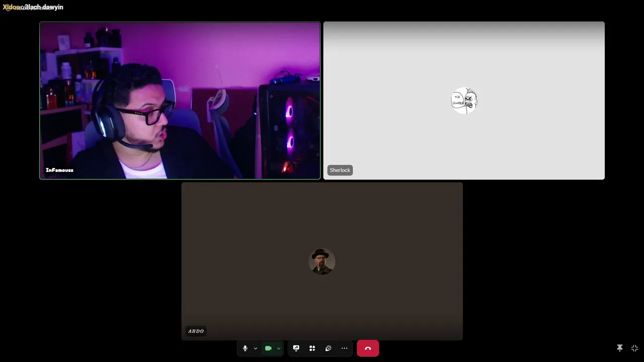Start screen sharing

(x=296, y=348)
